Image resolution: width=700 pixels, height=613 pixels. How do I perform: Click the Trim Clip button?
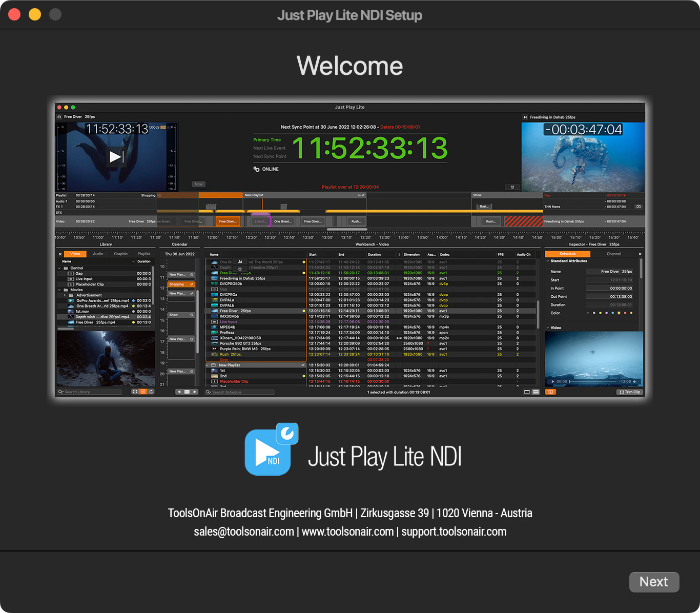[x=629, y=392]
